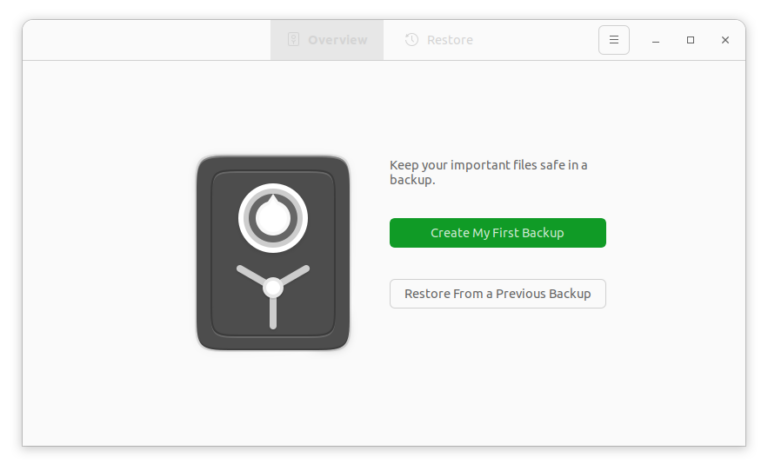Open the hamburger main menu
This screenshot has width=768, height=471.
614,40
